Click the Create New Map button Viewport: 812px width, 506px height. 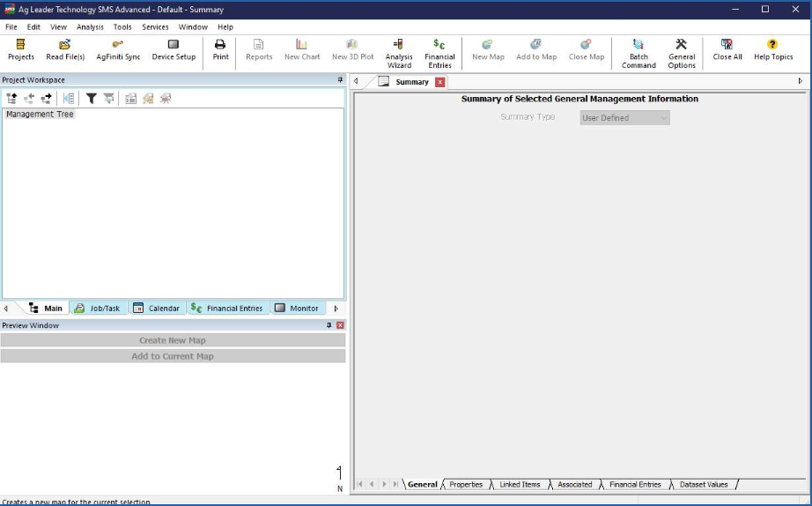173,340
